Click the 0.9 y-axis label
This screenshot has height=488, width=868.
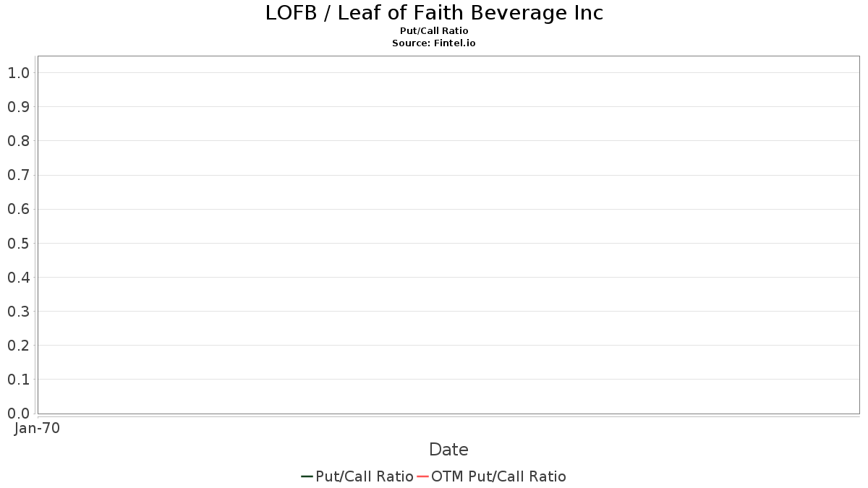tap(18, 107)
